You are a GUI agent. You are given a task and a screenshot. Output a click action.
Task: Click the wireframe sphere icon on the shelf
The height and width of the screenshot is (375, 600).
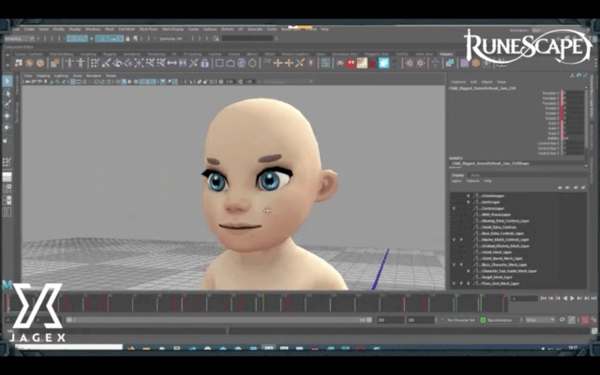[241, 63]
